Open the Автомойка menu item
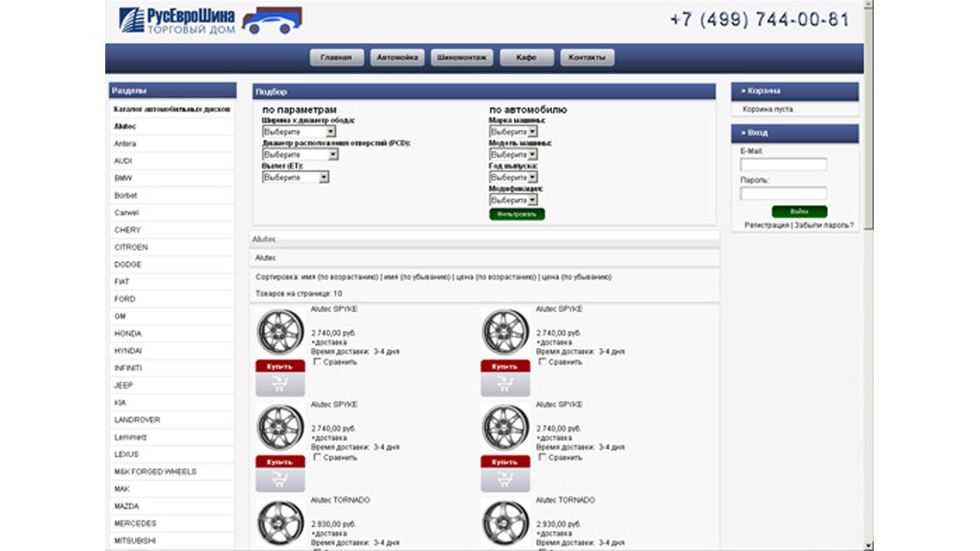Image resolution: width=980 pixels, height=551 pixels. pos(397,57)
